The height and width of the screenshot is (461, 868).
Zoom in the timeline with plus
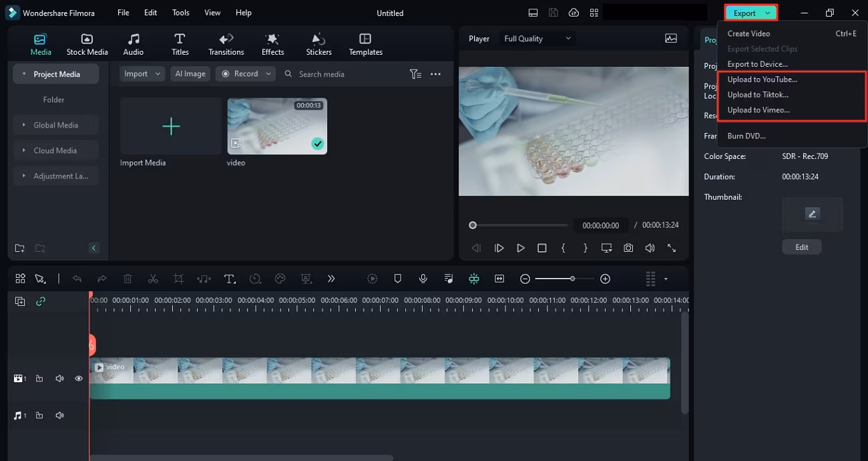[x=605, y=279]
